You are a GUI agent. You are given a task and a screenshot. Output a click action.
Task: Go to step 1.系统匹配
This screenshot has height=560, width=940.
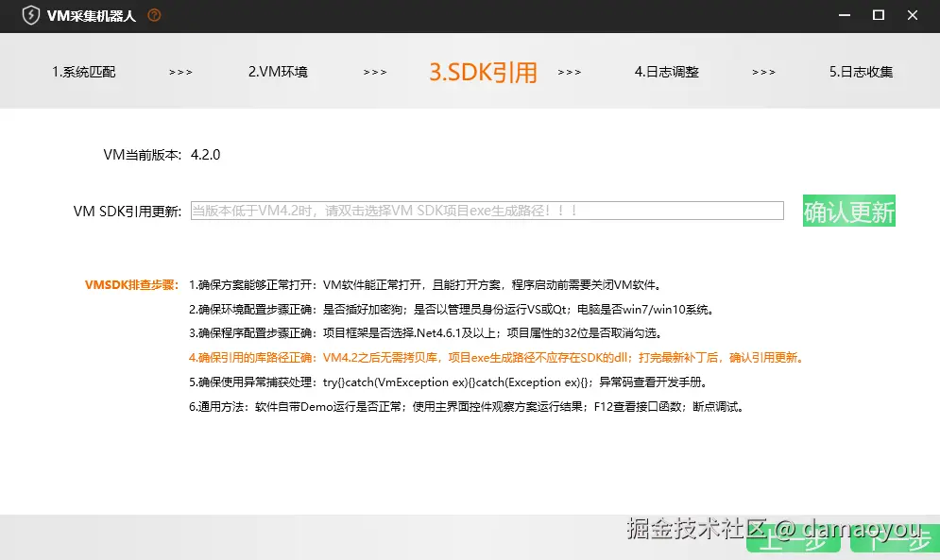[x=83, y=72]
